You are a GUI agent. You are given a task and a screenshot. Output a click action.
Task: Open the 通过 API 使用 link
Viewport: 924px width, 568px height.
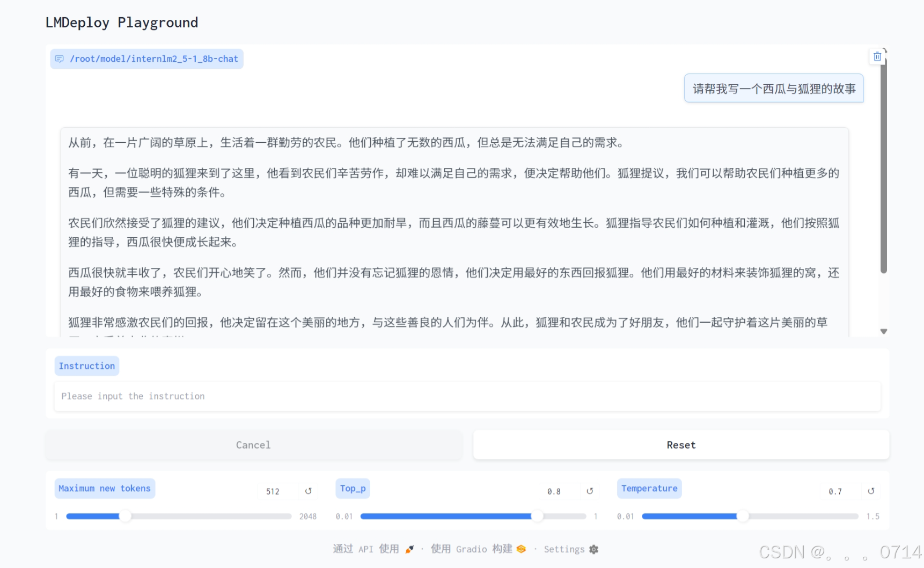(x=366, y=549)
